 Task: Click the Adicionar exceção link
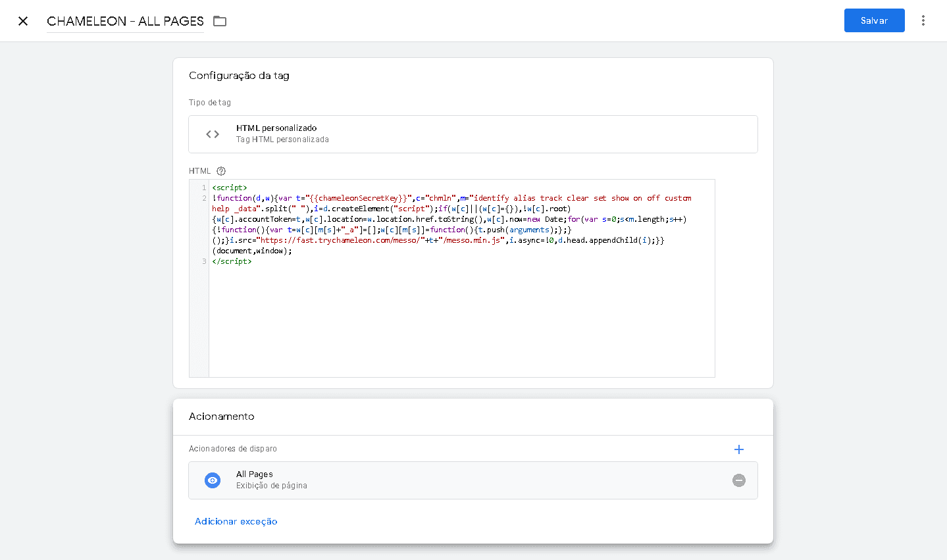click(236, 521)
